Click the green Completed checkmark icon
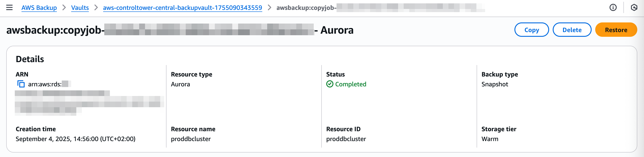644x157 pixels. click(330, 84)
